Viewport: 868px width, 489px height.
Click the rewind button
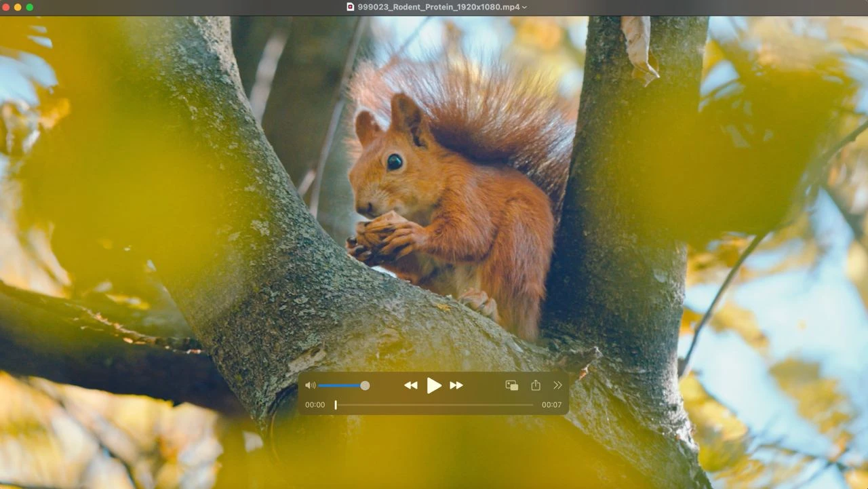(x=411, y=386)
